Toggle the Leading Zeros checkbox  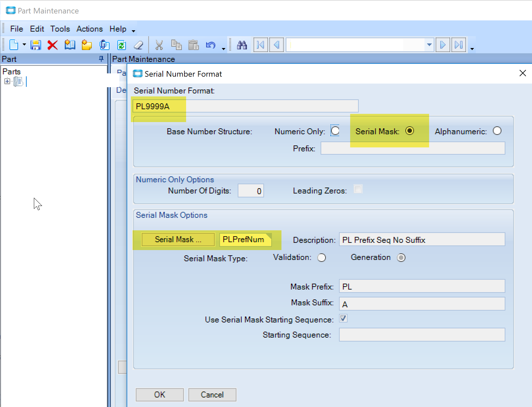click(x=358, y=189)
